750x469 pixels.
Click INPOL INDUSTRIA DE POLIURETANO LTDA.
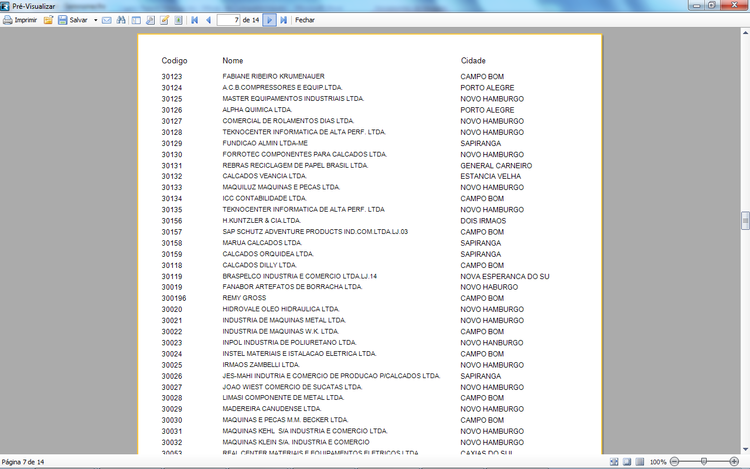(289, 343)
